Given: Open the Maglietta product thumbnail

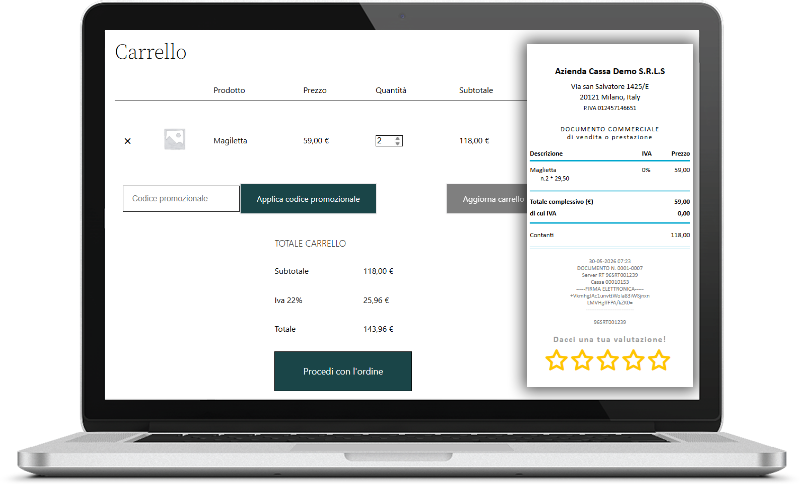Looking at the screenshot, I should tap(174, 139).
